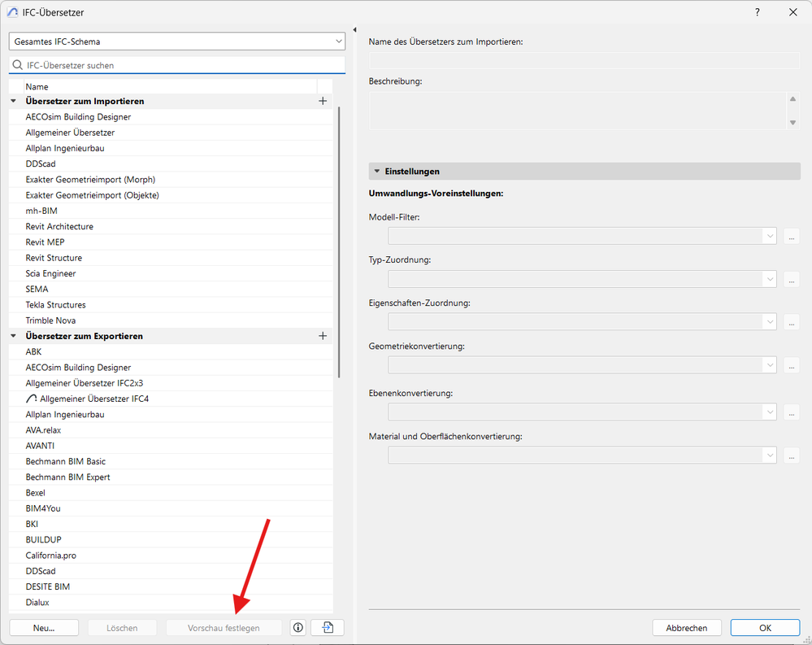Add new export translator with plus icon
The image size is (812, 645).
pos(323,336)
